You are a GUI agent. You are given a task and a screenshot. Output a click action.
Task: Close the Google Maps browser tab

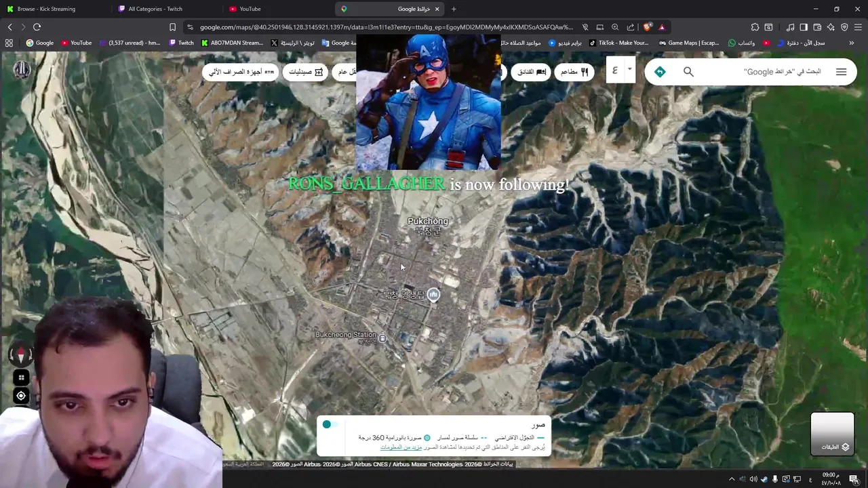pyautogui.click(x=437, y=9)
